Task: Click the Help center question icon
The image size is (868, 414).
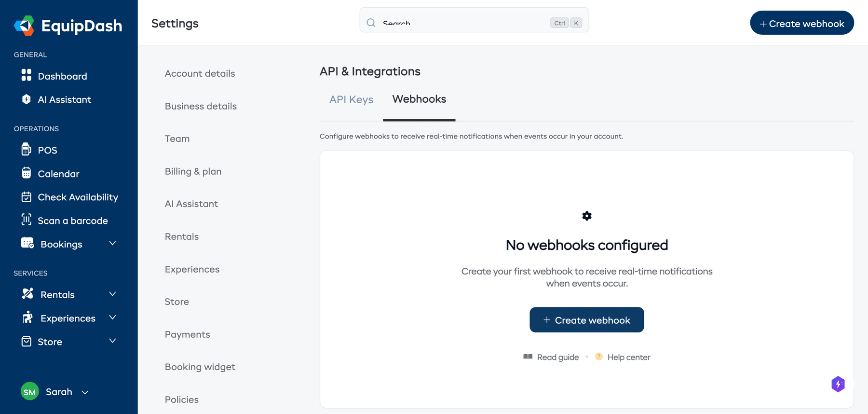Action: point(599,357)
